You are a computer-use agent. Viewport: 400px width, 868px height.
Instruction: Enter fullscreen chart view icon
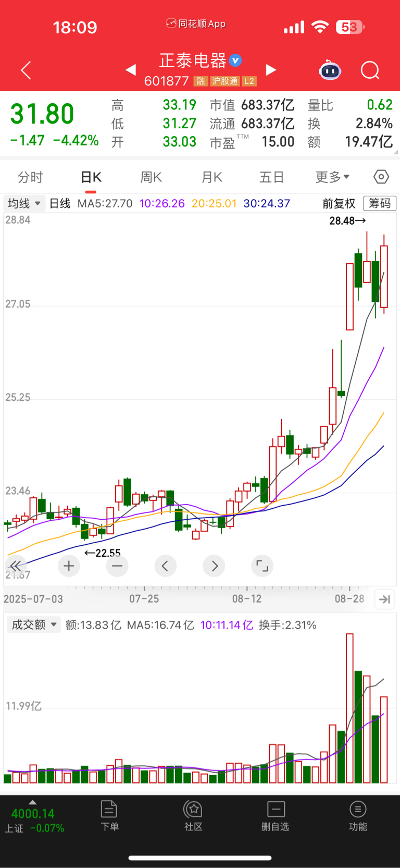coord(262,566)
